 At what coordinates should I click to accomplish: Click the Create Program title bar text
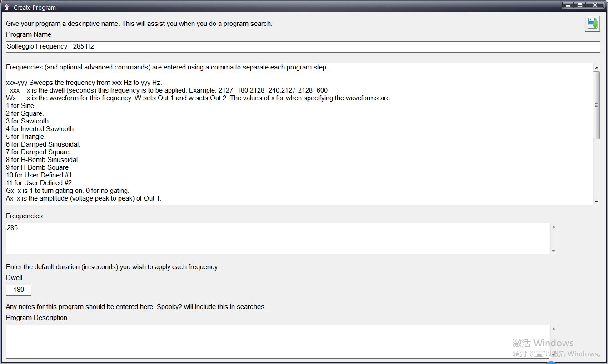coord(35,7)
